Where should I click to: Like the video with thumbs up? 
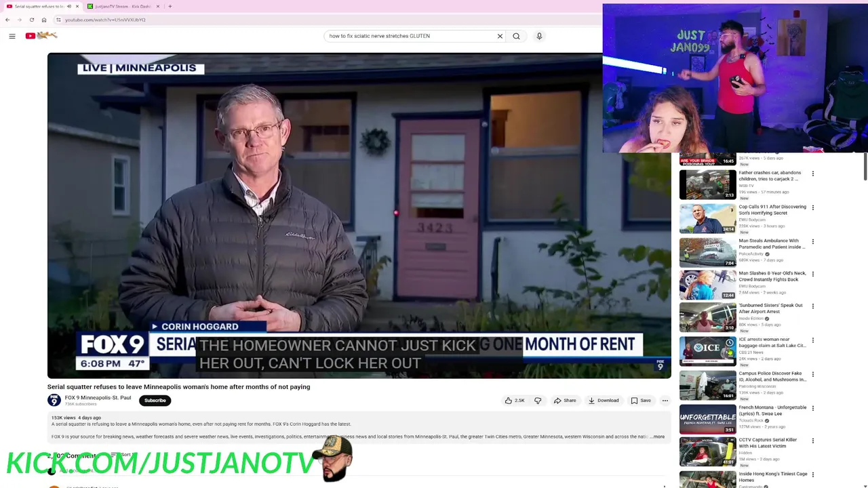tap(515, 401)
